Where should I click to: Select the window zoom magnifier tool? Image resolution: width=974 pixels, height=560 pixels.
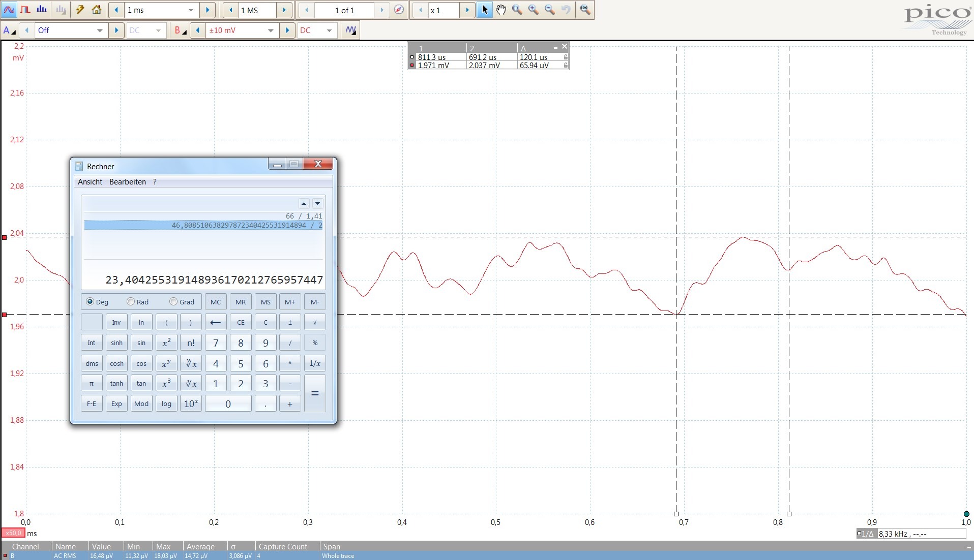click(517, 10)
